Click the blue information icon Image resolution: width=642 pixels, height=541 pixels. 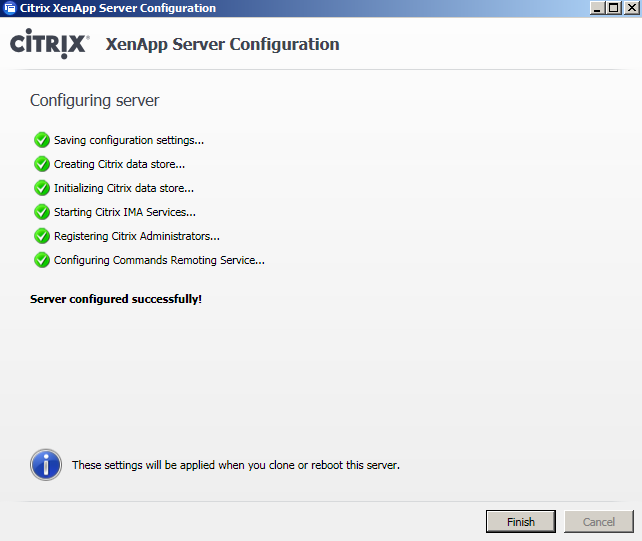pyautogui.click(x=46, y=465)
